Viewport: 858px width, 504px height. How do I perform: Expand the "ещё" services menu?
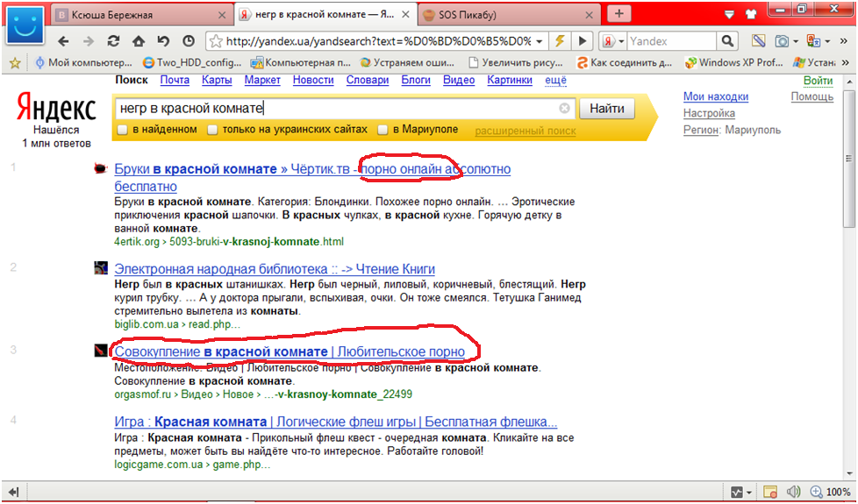tap(556, 80)
